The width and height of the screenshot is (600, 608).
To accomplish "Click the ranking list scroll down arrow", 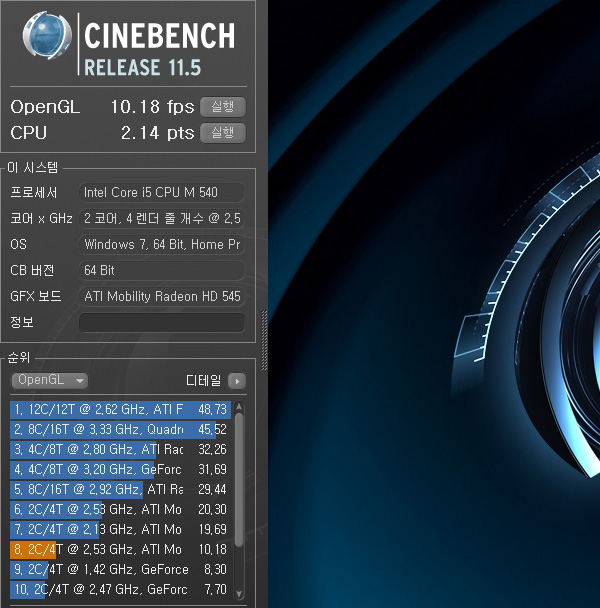I will pos(239,594).
